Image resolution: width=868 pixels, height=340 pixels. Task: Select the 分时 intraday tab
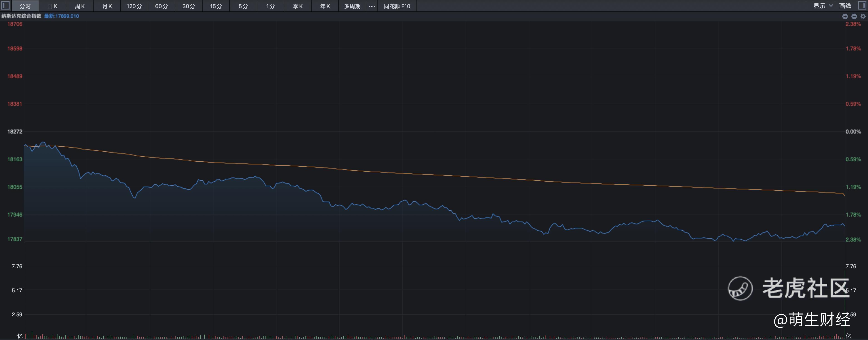pyautogui.click(x=25, y=6)
